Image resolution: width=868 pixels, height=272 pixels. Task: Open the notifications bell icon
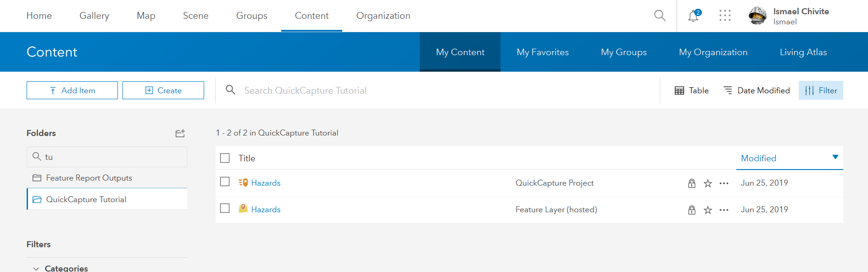693,16
